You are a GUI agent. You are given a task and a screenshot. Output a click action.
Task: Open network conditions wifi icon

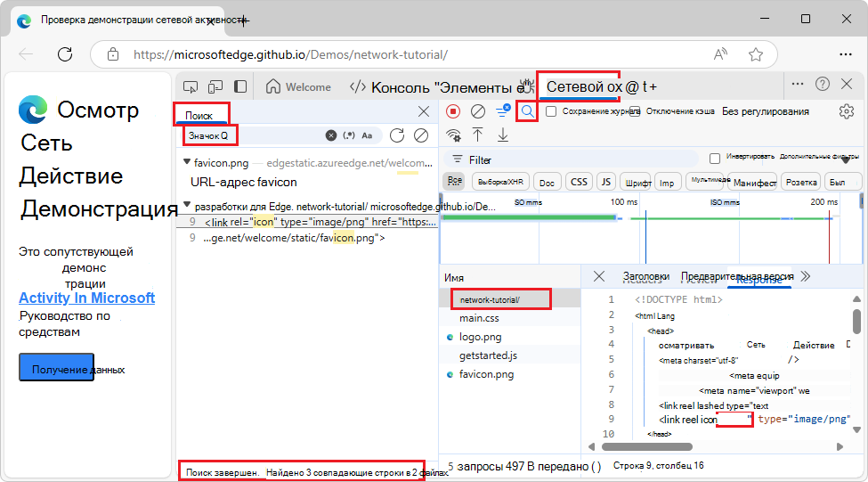tap(454, 135)
